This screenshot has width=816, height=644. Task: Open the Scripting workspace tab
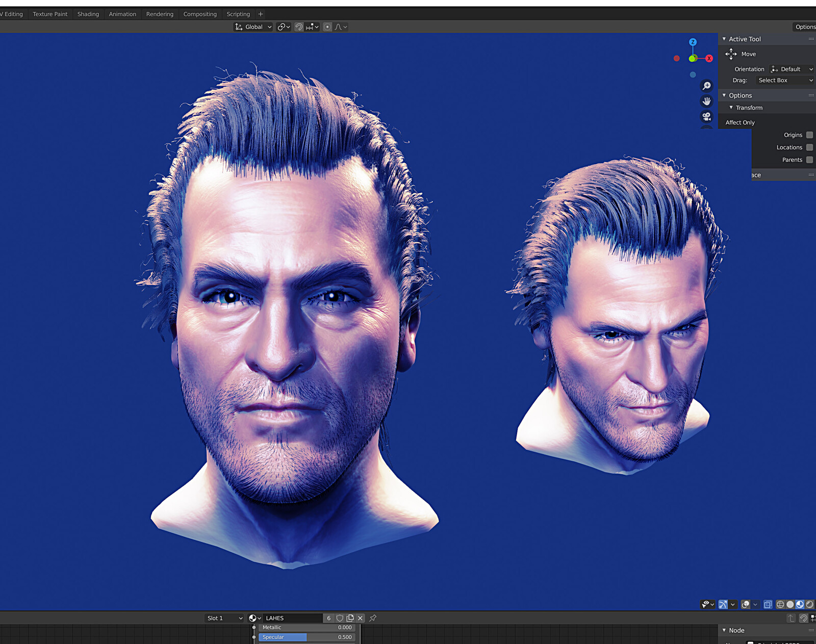coord(238,14)
